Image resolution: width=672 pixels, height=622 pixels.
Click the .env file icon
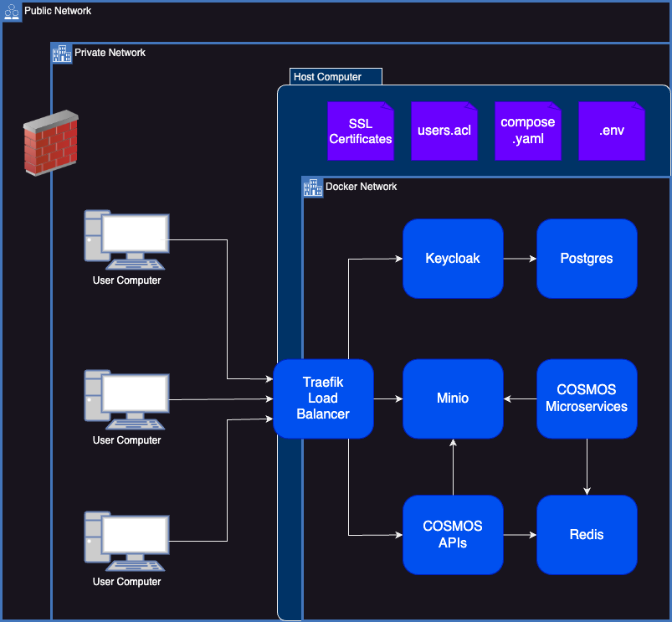pyautogui.click(x=611, y=131)
